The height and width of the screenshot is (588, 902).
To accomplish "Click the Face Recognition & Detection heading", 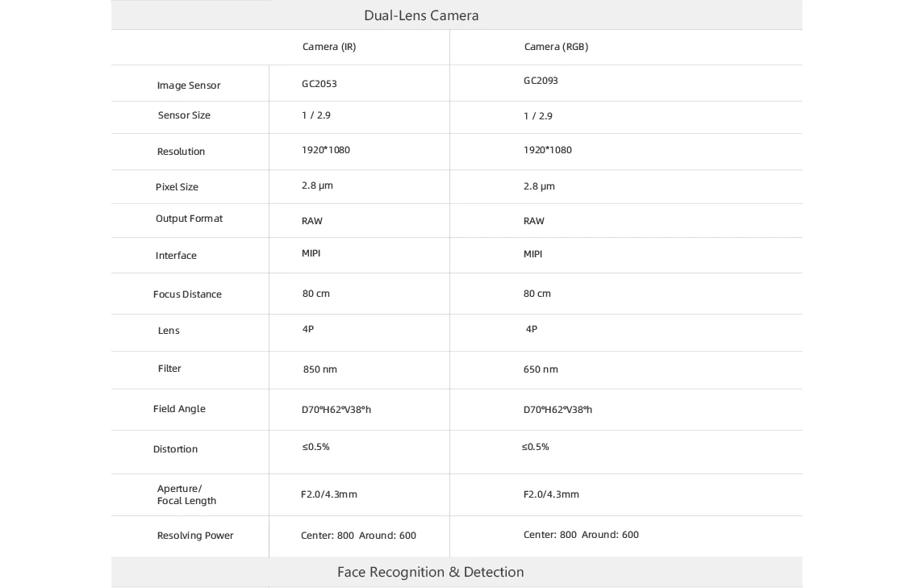I will 430,572.
